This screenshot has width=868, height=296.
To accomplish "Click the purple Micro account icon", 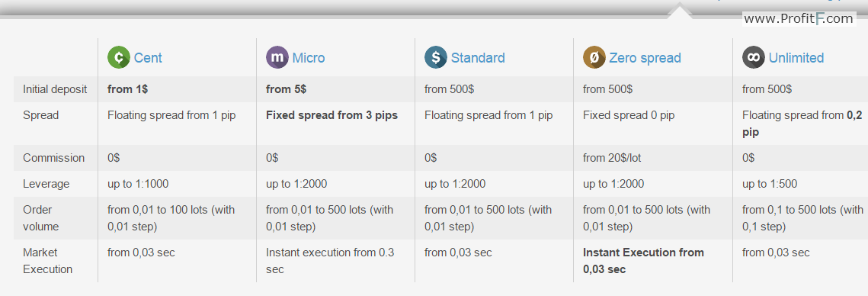I will [x=277, y=58].
